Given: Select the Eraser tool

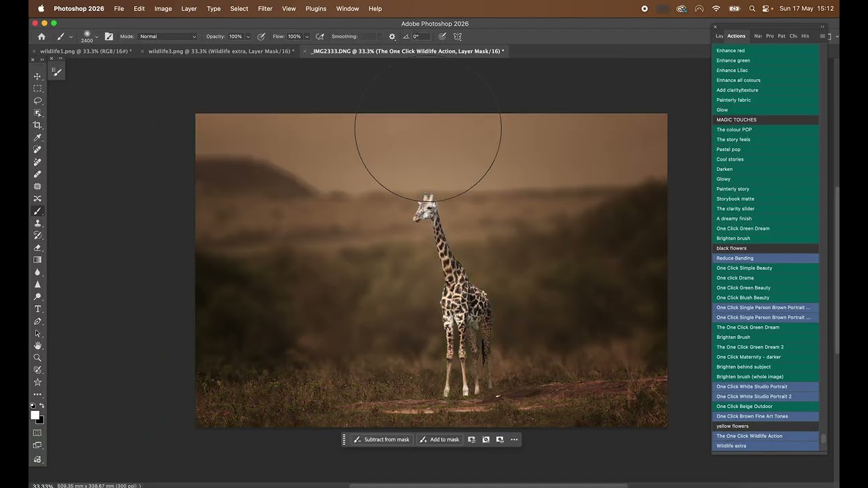Looking at the screenshot, I should tap(37, 247).
